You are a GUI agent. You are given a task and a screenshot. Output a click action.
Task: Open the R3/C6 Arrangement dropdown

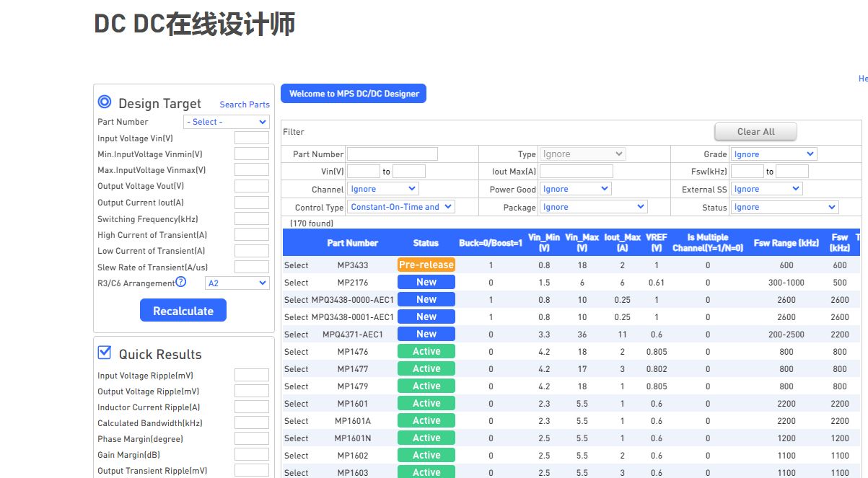coord(237,283)
